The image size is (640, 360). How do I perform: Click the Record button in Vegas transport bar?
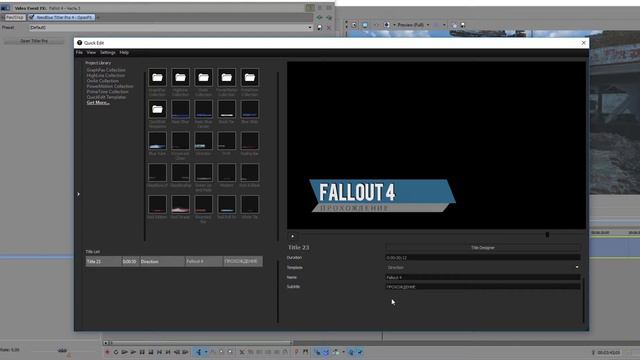point(107,352)
